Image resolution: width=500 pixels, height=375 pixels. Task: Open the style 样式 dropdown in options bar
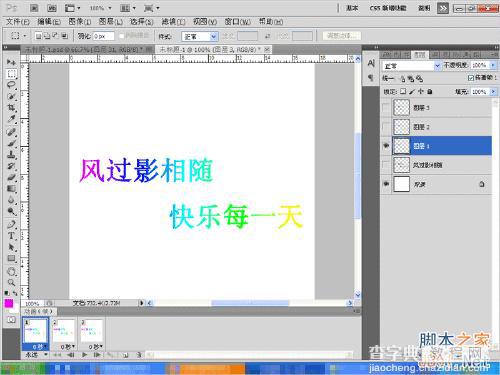[200, 36]
